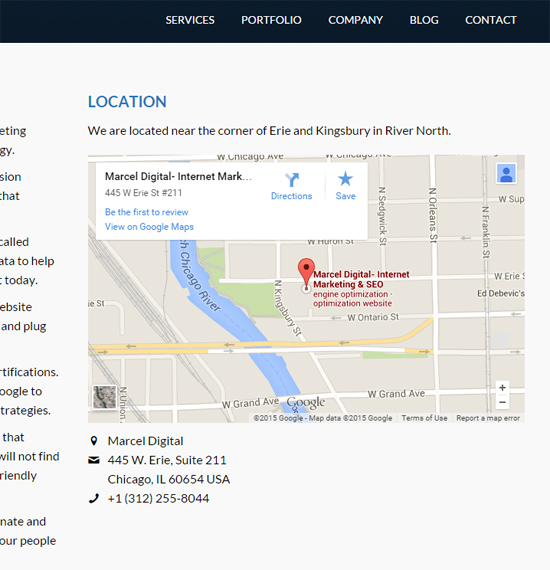Save the place with the star icon
This screenshot has width=550, height=570.
click(x=345, y=178)
